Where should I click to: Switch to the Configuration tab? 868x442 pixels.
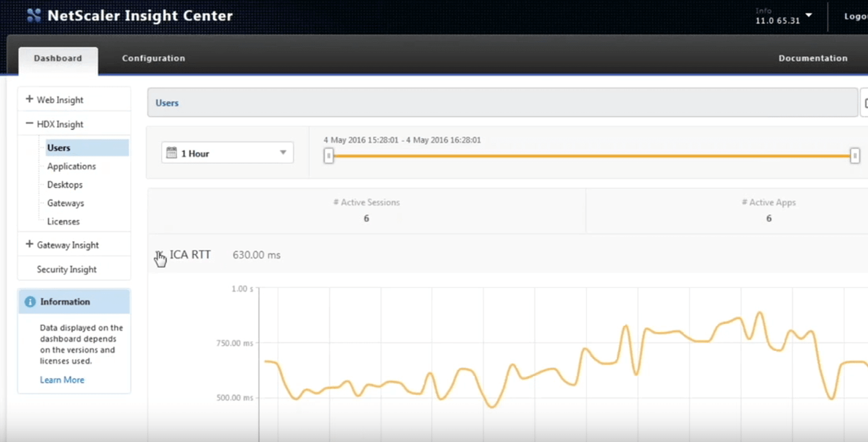point(154,58)
